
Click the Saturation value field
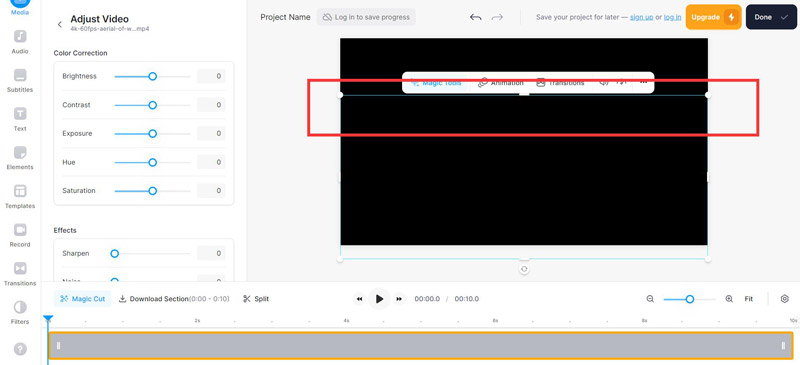(211, 190)
